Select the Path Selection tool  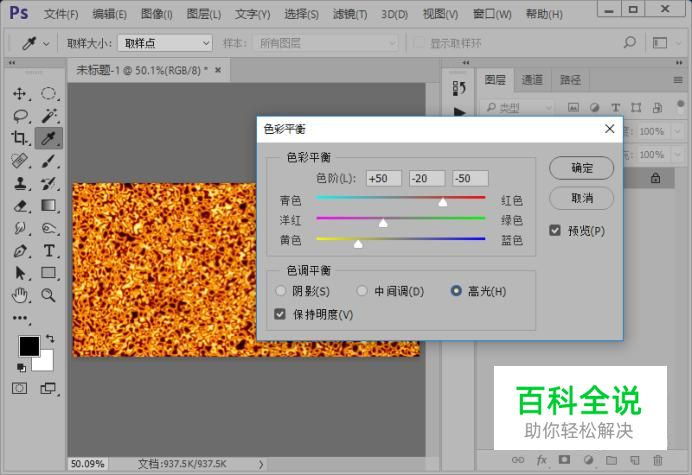[x=19, y=273]
